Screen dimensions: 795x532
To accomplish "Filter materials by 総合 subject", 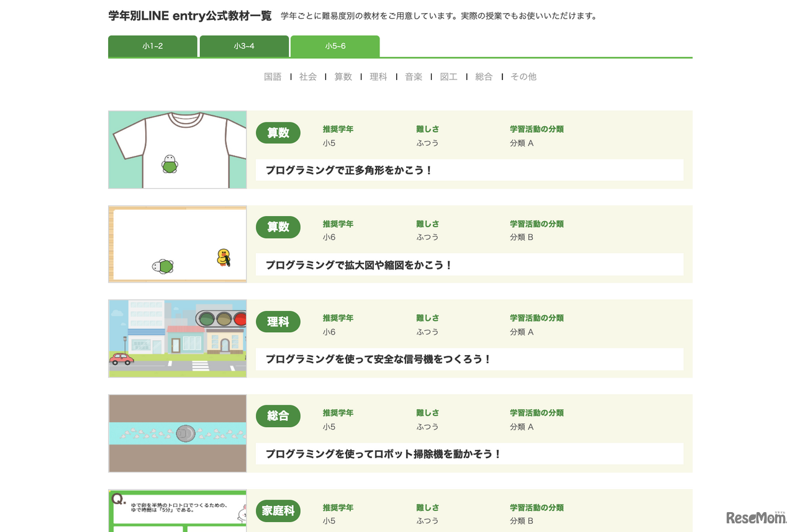I will (x=484, y=77).
